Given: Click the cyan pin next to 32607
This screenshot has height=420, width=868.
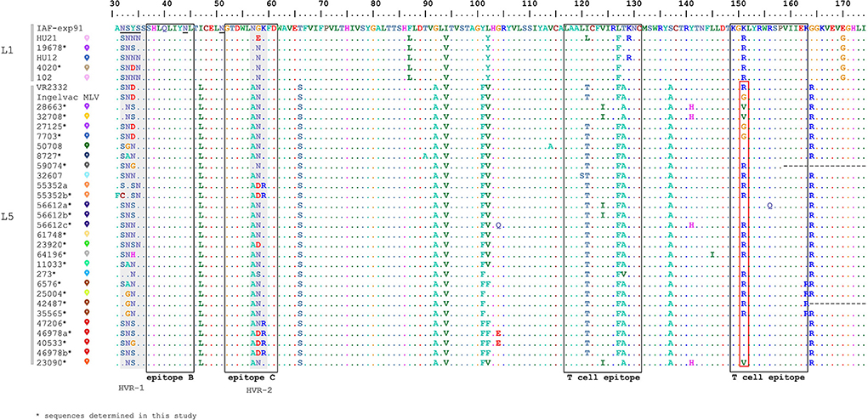Looking at the screenshot, I should (87, 175).
